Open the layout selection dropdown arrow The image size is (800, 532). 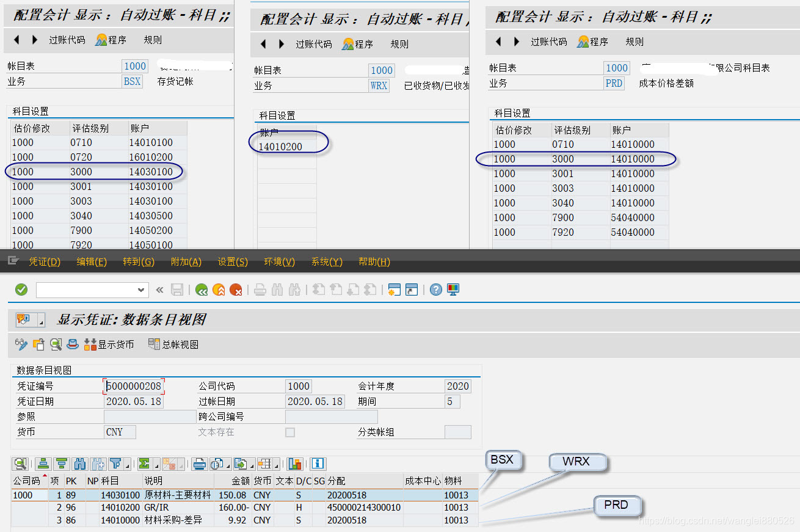click(276, 466)
